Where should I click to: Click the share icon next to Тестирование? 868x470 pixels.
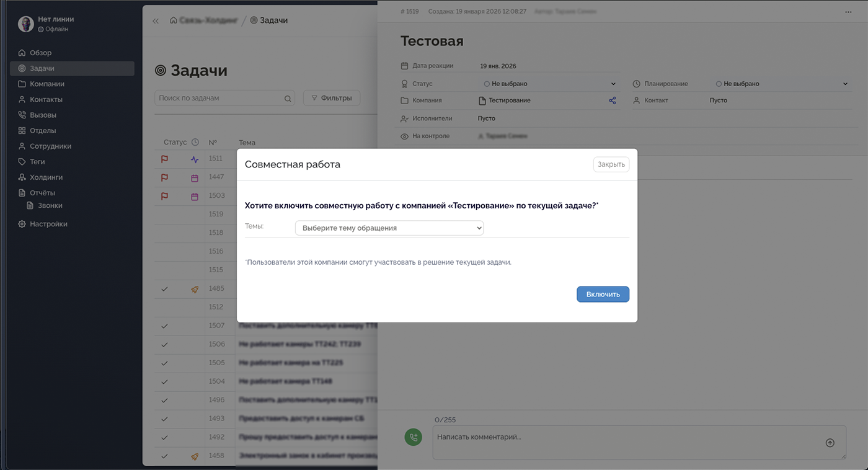coord(613,100)
